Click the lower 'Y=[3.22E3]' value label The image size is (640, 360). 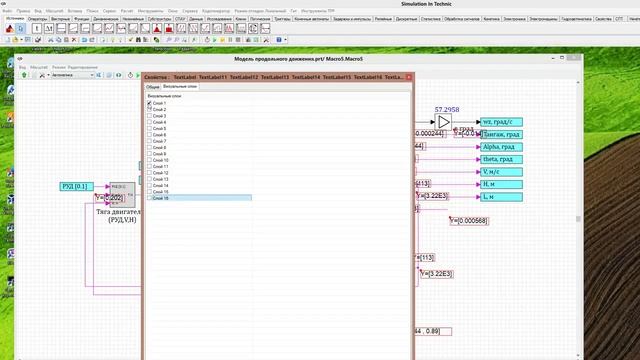coord(436,274)
